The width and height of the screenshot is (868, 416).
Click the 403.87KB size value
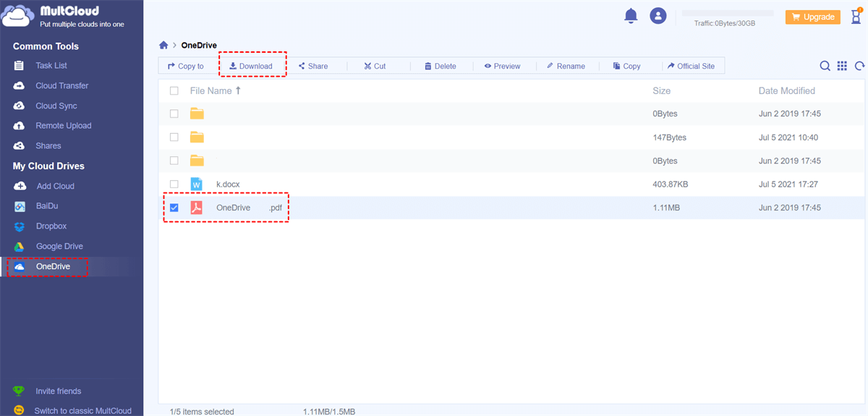pos(671,184)
